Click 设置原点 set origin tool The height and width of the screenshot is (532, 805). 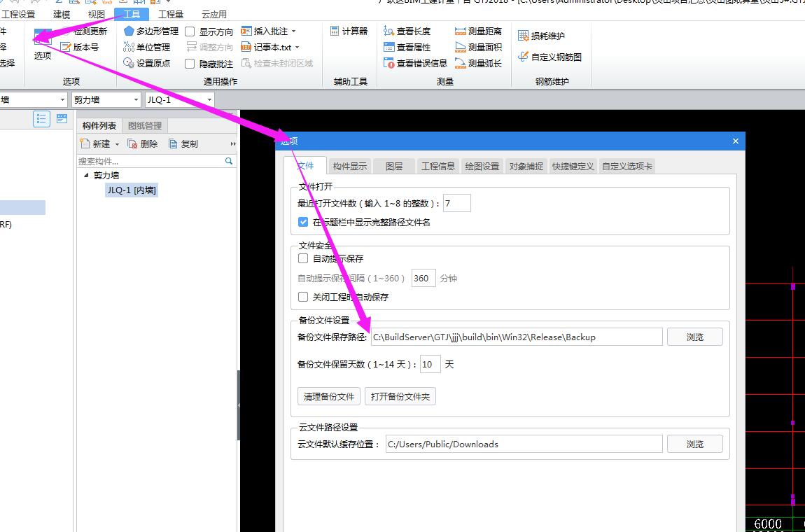click(x=147, y=63)
